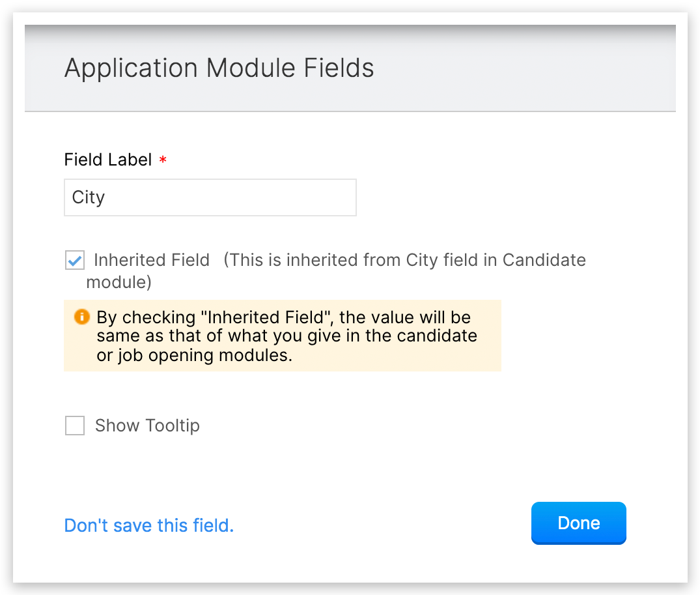Click the "Inherited Field" label text

[151, 260]
